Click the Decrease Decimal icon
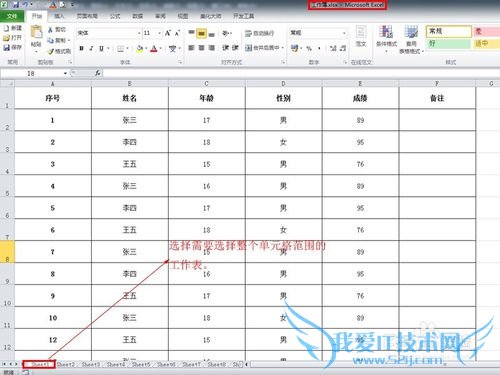 (x=343, y=48)
